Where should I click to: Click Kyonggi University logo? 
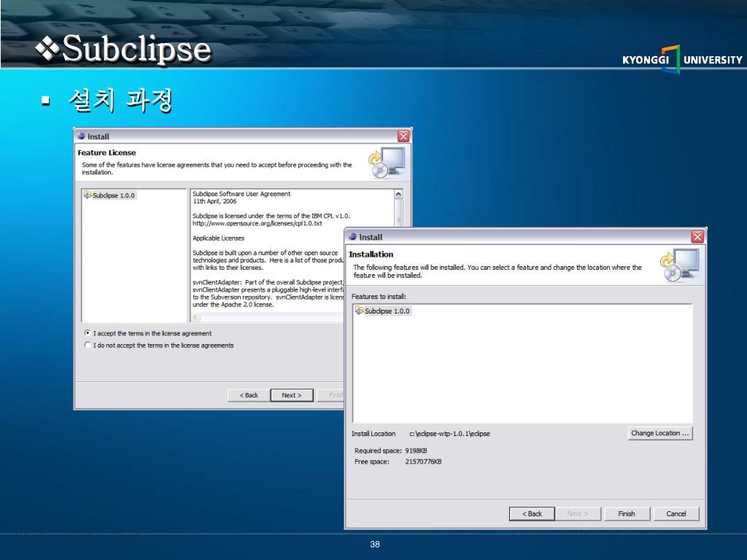682,60
